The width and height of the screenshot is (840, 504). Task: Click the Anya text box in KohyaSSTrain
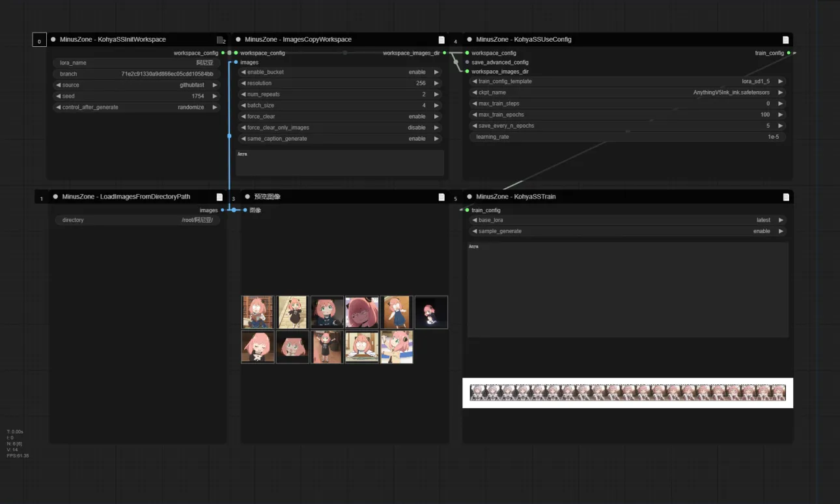tap(628, 290)
